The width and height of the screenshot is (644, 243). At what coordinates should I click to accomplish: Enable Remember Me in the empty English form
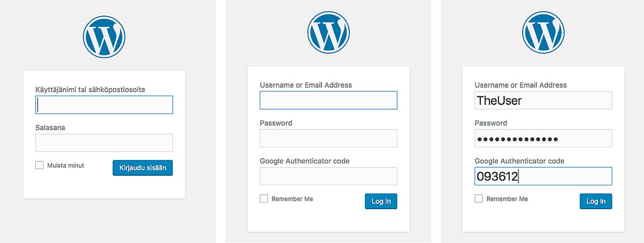264,199
